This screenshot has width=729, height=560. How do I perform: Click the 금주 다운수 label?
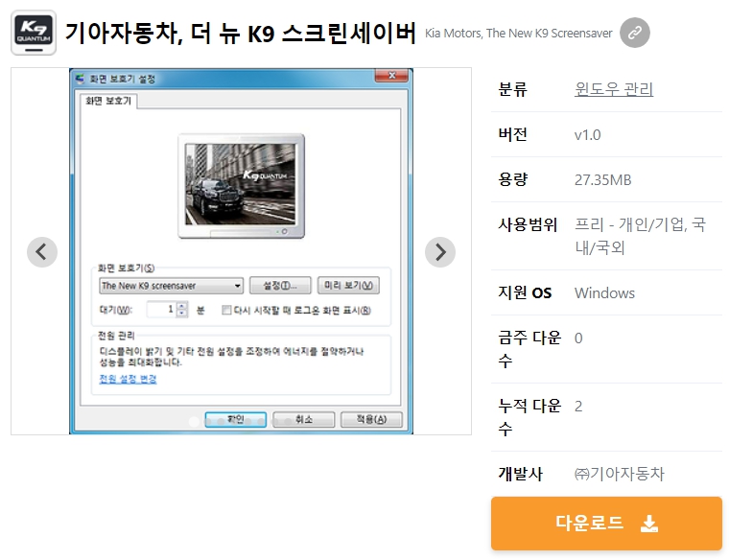(x=529, y=349)
